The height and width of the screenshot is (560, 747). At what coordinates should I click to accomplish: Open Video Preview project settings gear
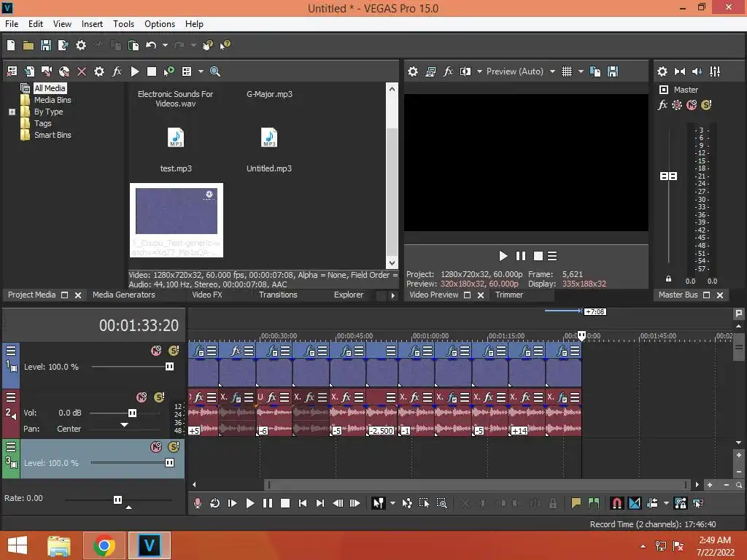pos(413,71)
